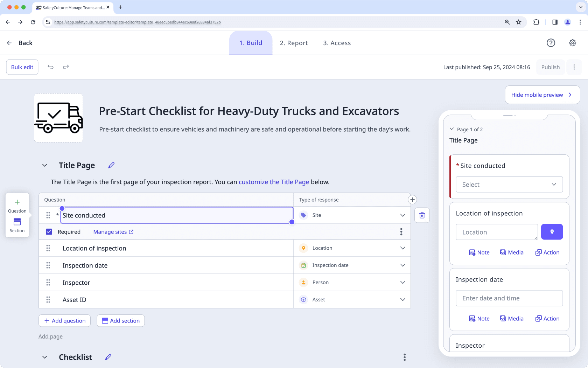
Task: Collapse the Title Page section
Action: (x=44, y=165)
